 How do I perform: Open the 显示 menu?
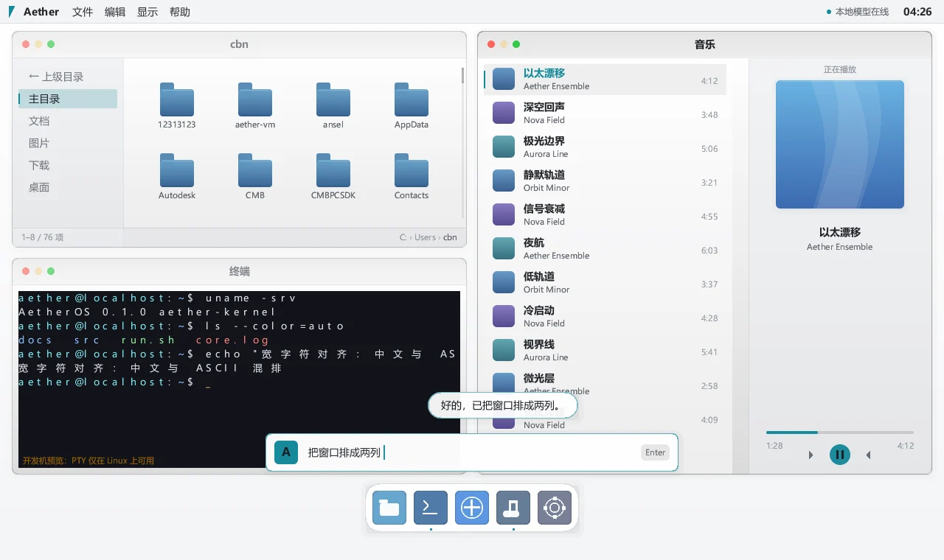click(147, 12)
